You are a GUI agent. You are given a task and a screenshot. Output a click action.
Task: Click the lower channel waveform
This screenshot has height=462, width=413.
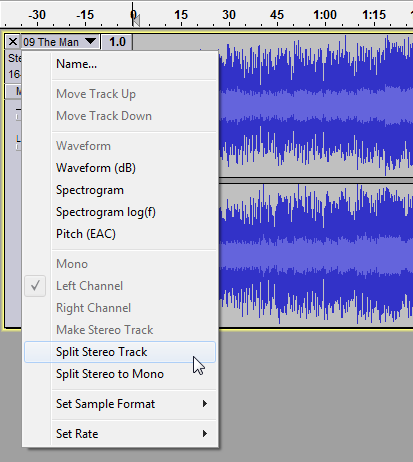pos(316,255)
